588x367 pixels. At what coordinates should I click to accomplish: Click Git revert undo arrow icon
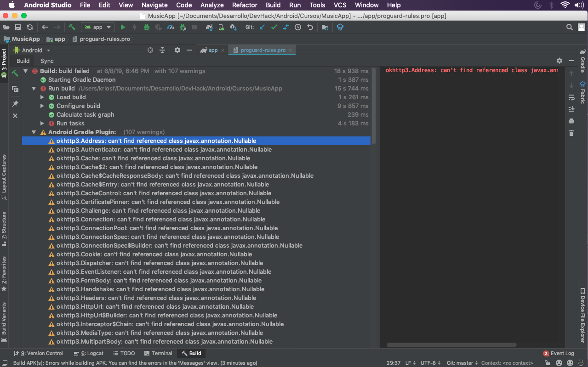click(310, 28)
